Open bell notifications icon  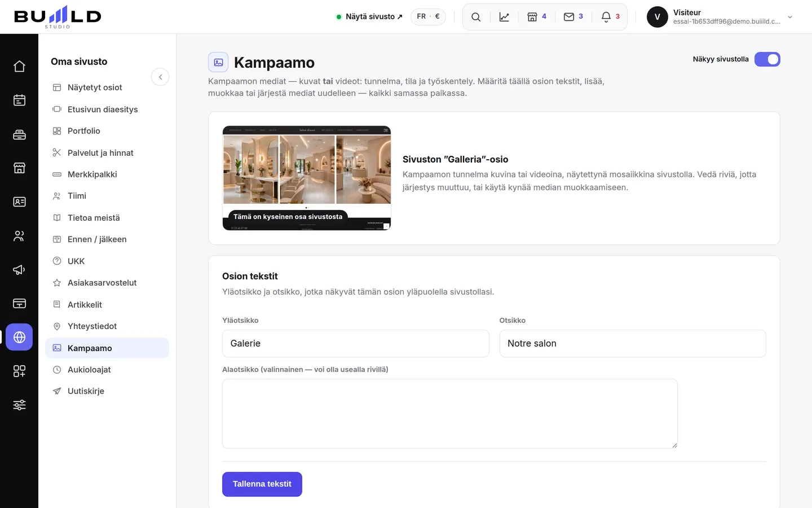click(x=610, y=17)
